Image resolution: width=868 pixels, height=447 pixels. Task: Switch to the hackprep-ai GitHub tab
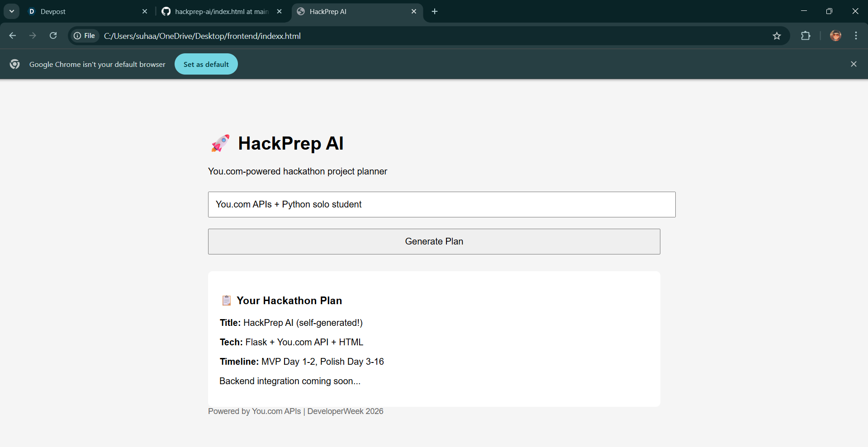tap(222, 11)
